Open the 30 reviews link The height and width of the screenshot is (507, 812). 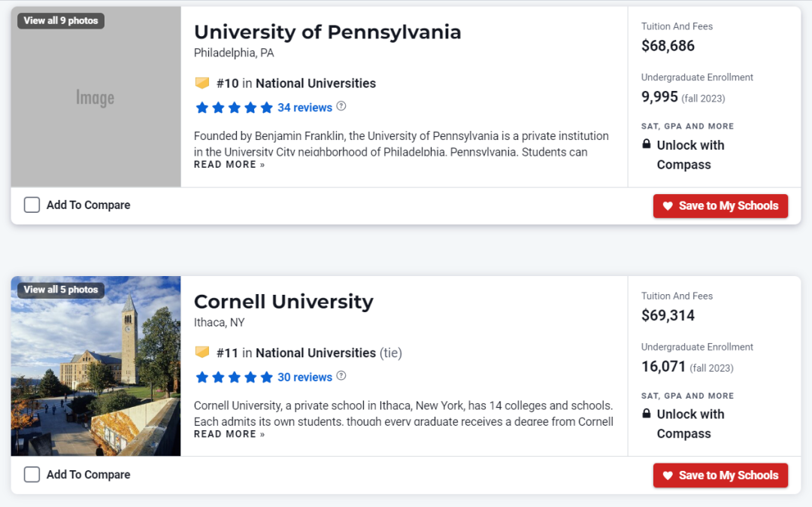point(304,377)
